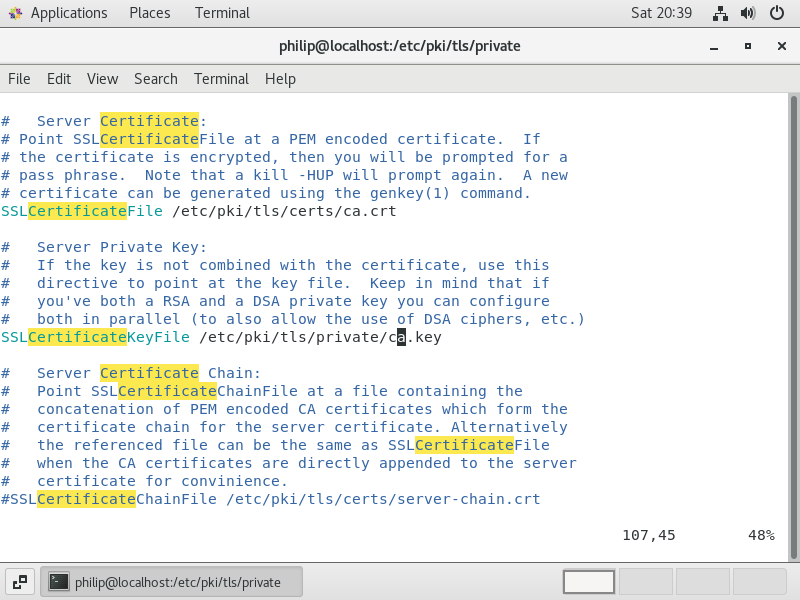
Task: Open the Edit menu
Action: (59, 79)
